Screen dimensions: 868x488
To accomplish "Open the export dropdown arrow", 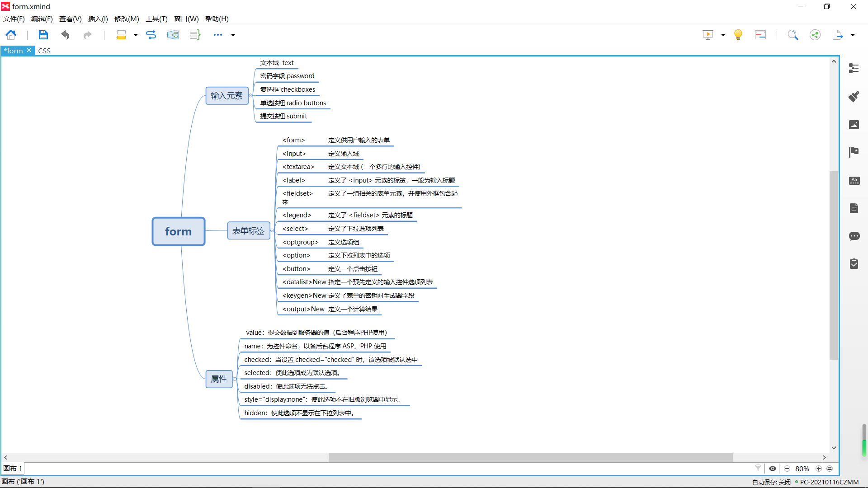I will click(x=853, y=35).
